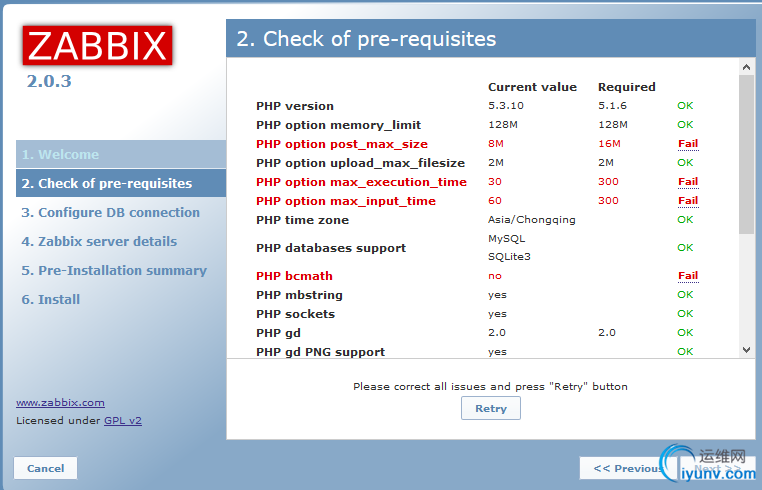
Task: Click Fail status for PHP bcmath
Action: click(x=688, y=276)
